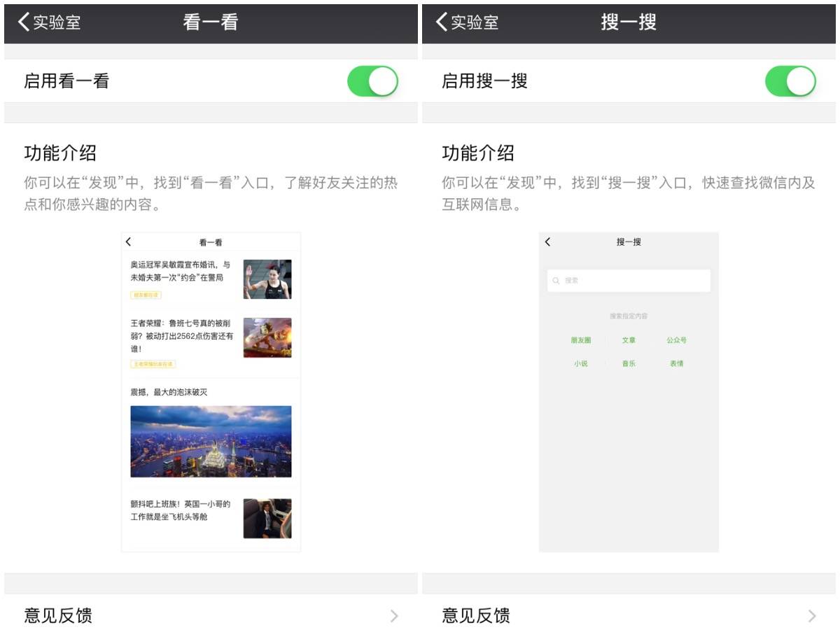The width and height of the screenshot is (840, 630).
Task: Select 朋友圈 search category
Action: tap(580, 340)
